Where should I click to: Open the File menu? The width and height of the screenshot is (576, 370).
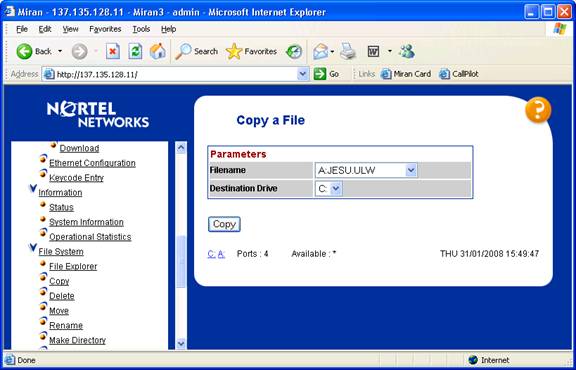tap(22, 29)
